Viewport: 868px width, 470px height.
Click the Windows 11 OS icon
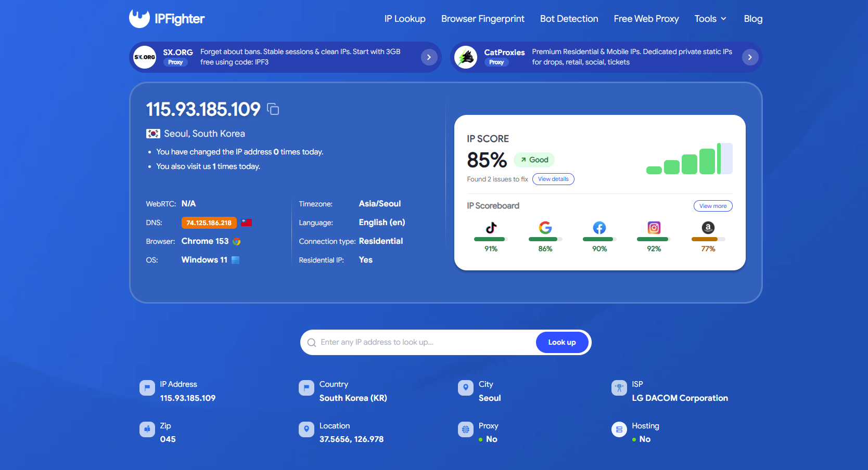(236, 260)
